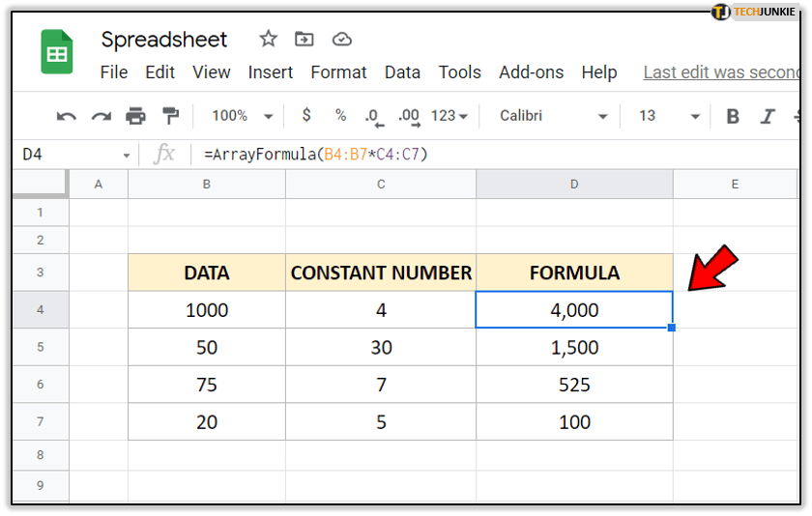812x516 pixels.
Task: Open the Google Sheets home icon
Action: click(57, 51)
